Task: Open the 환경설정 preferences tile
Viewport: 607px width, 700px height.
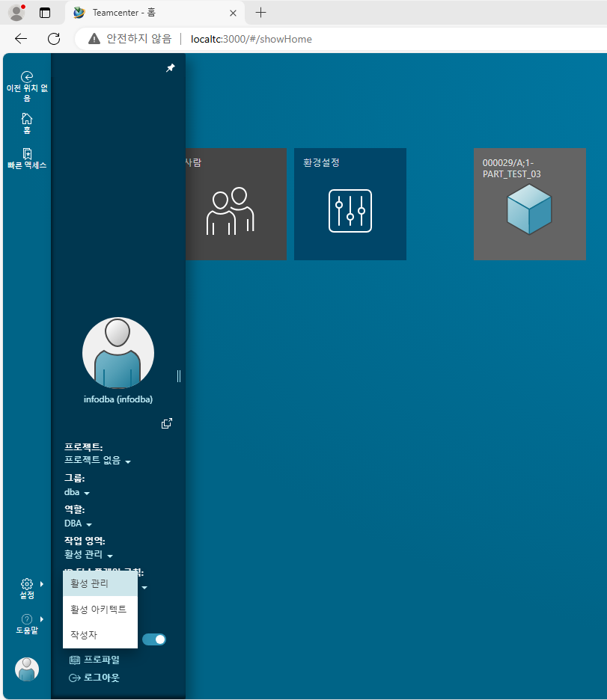Action: click(350, 204)
